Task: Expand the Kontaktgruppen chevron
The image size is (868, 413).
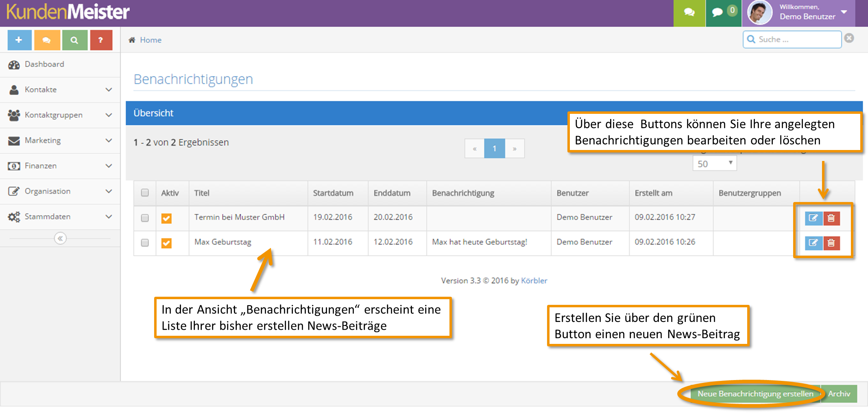Action: point(109,115)
